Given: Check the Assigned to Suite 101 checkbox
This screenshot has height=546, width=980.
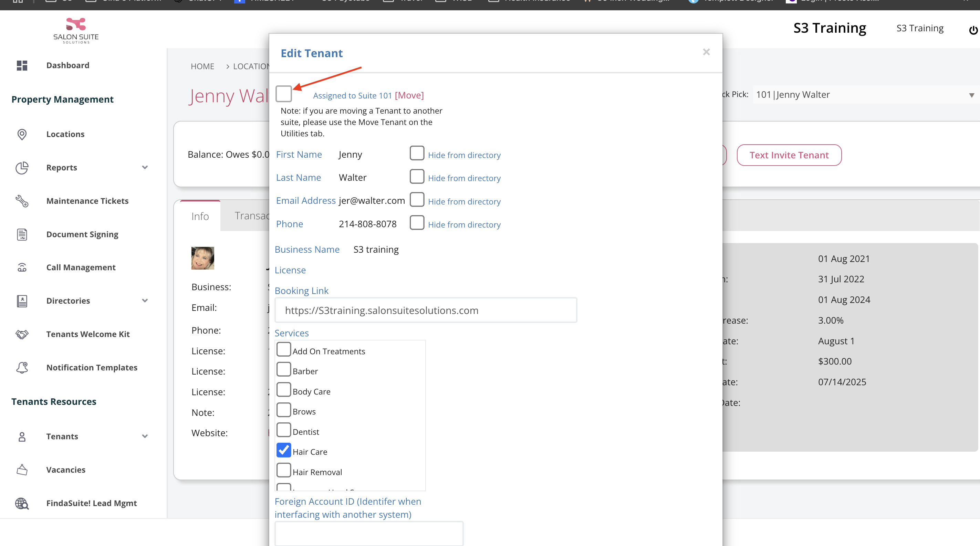Looking at the screenshot, I should pyautogui.click(x=284, y=94).
